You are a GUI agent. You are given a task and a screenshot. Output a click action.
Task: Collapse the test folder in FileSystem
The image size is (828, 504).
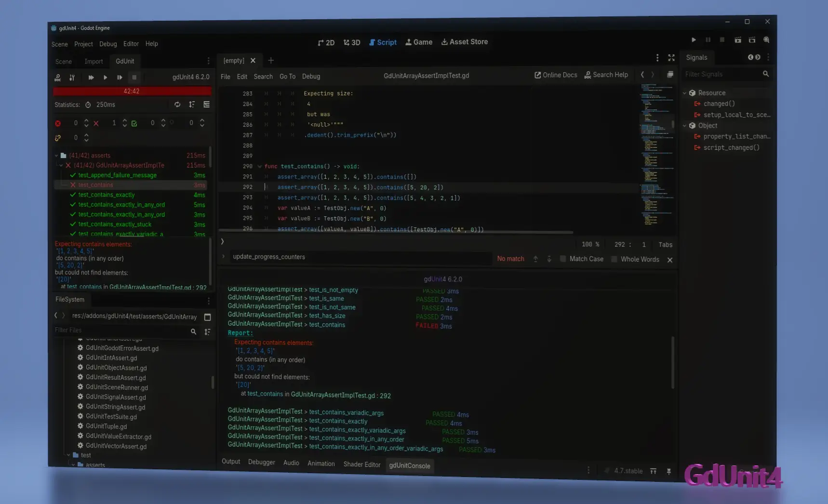click(68, 455)
